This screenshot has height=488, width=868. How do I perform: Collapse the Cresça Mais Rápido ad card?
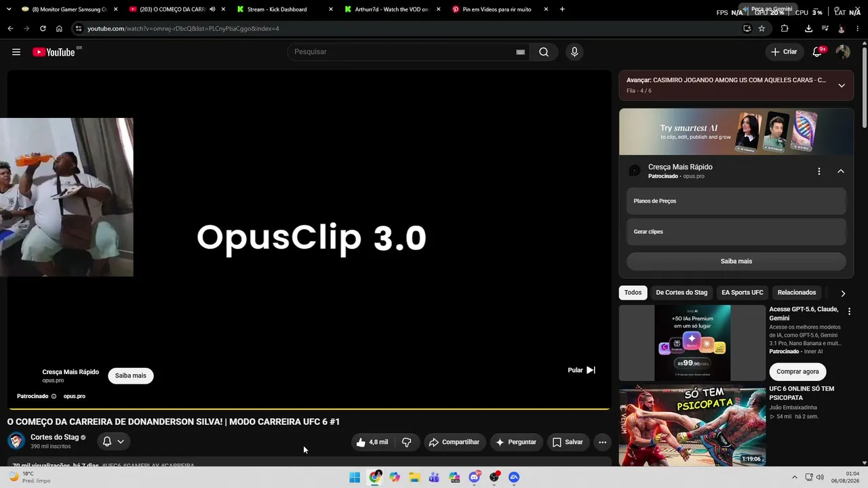841,171
